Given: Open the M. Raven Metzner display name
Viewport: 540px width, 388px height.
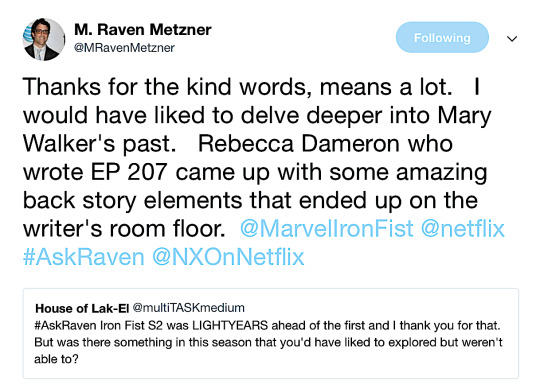Looking at the screenshot, I should pyautogui.click(x=143, y=30).
